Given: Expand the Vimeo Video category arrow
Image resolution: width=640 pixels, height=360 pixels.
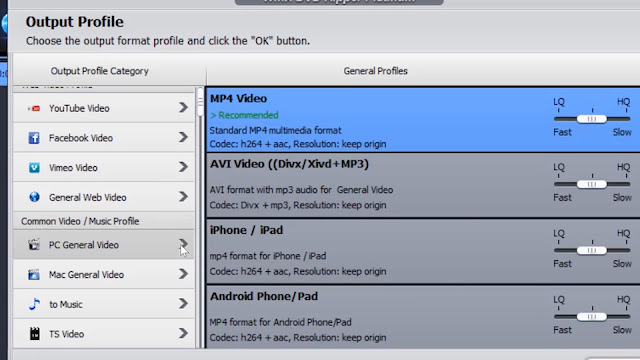Looking at the screenshot, I should (x=183, y=167).
